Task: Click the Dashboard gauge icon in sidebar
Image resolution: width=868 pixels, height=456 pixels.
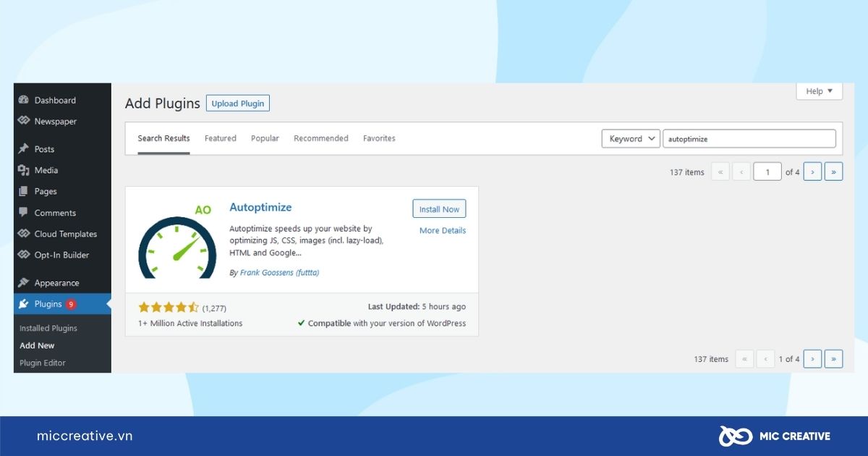Action: pyautogui.click(x=23, y=101)
